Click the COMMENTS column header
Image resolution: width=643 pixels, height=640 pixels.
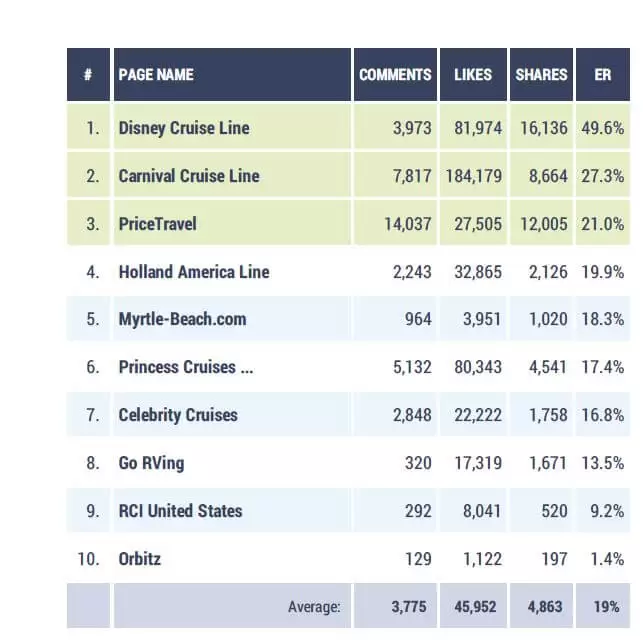coord(395,74)
